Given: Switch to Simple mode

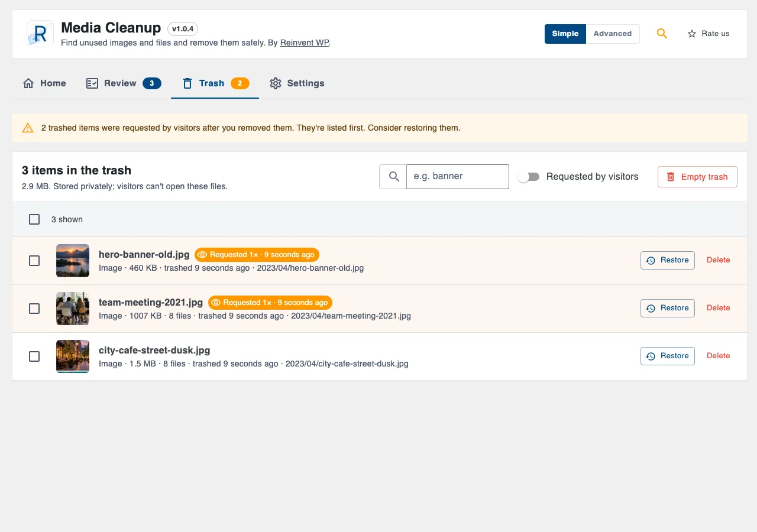Looking at the screenshot, I should (x=565, y=34).
